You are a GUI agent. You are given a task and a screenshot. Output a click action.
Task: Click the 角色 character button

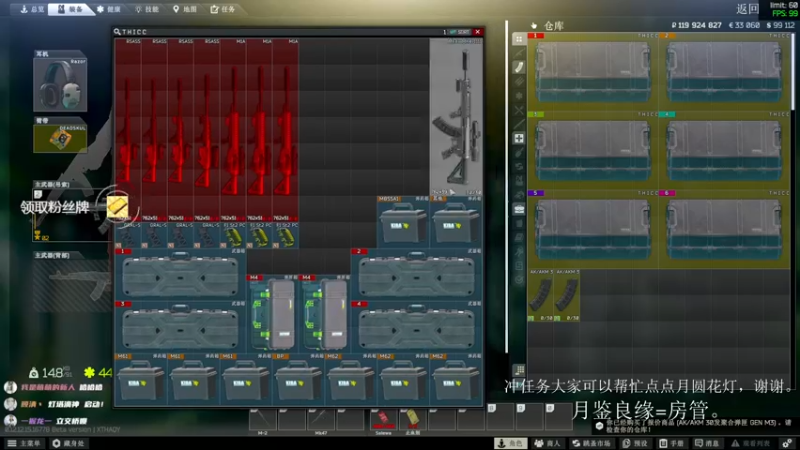coord(512,443)
